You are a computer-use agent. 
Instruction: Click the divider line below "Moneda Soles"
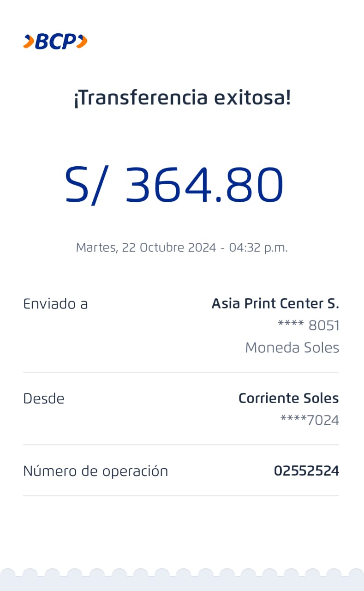pos(181,372)
